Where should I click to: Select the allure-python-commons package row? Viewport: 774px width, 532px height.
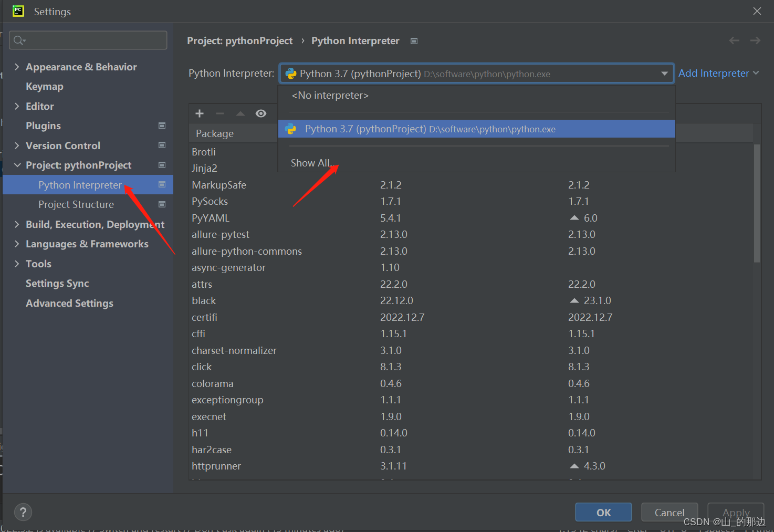471,251
